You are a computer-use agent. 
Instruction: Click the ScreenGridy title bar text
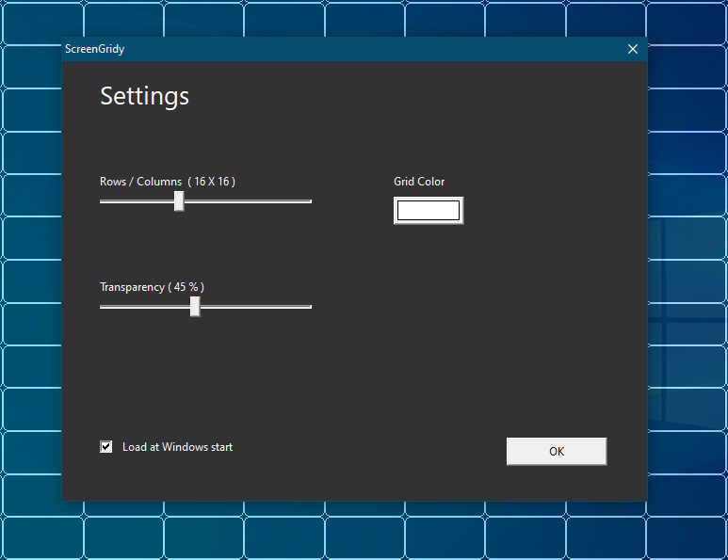[94, 49]
